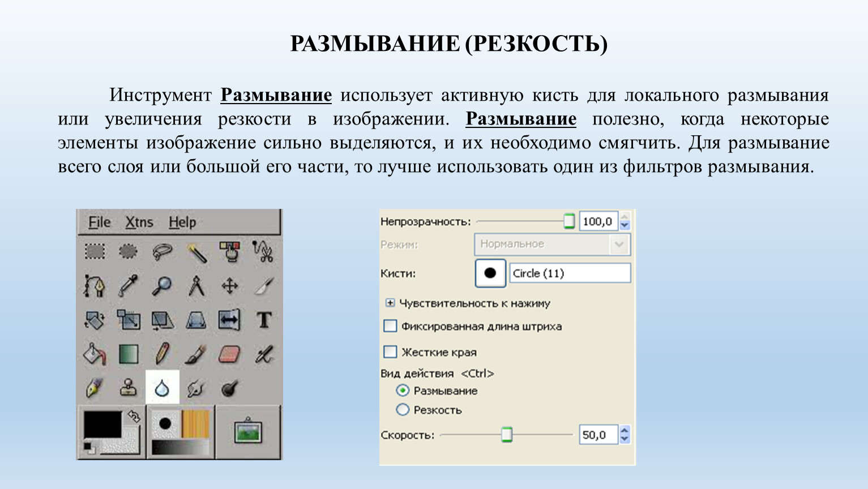Select the Rectangle Select tool

(95, 251)
